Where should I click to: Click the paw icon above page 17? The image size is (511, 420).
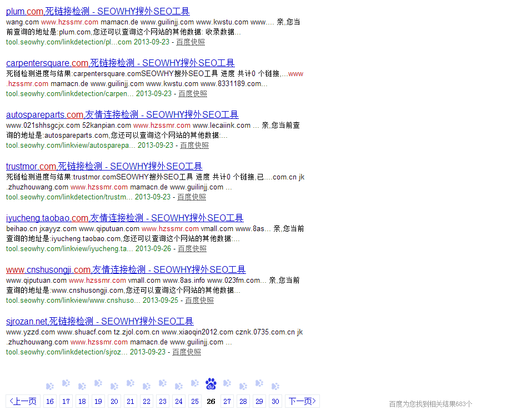(66, 383)
